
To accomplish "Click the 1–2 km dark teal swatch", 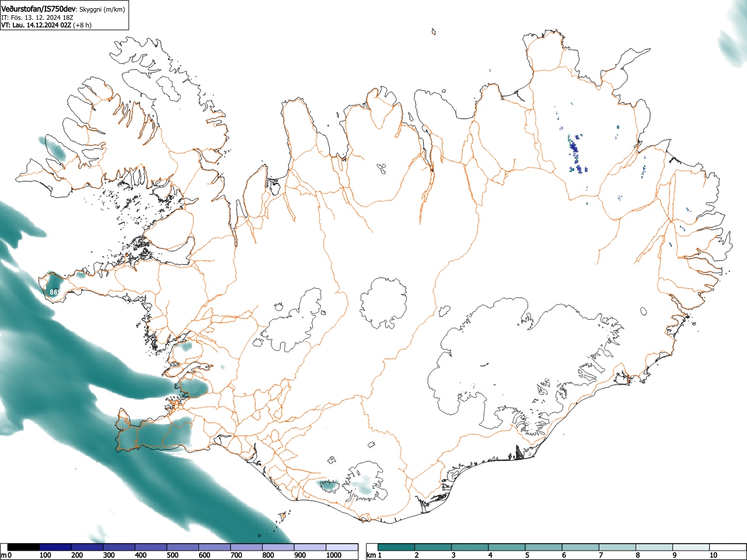I will pyautogui.click(x=396, y=547).
